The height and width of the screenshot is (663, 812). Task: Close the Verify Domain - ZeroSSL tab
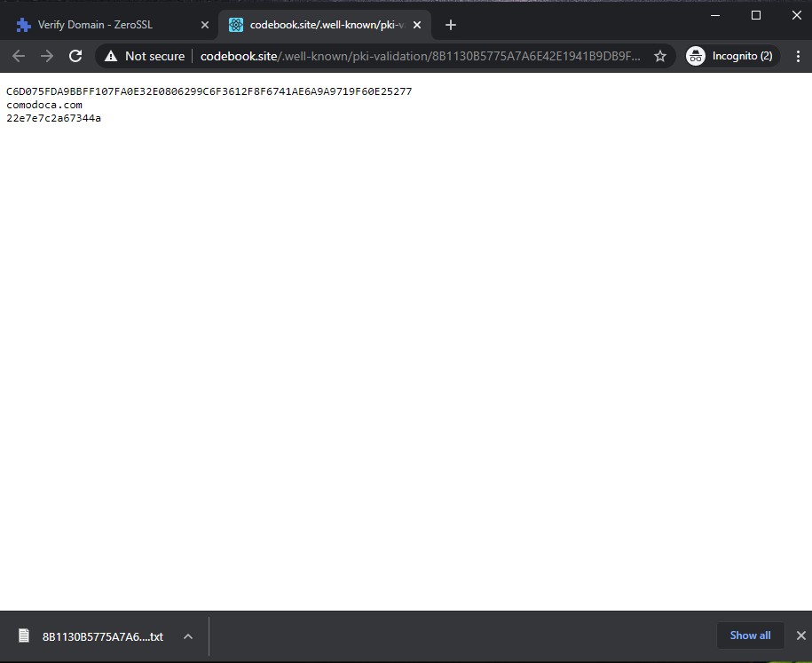205,25
